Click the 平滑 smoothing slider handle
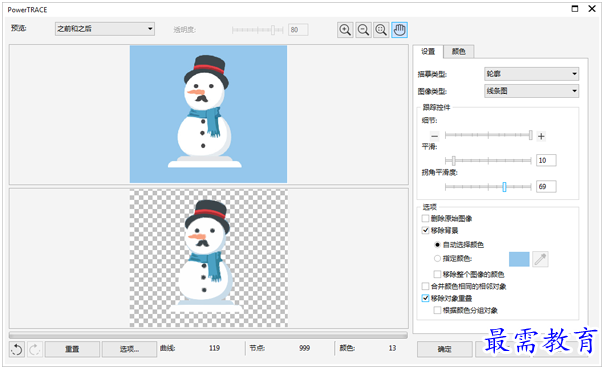The image size is (606, 372). point(454,160)
